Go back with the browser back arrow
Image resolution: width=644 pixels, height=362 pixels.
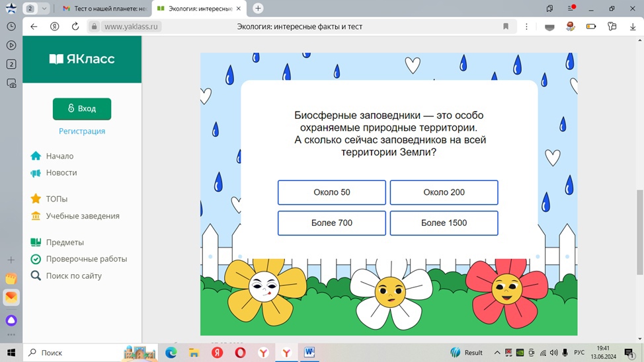[x=34, y=26]
